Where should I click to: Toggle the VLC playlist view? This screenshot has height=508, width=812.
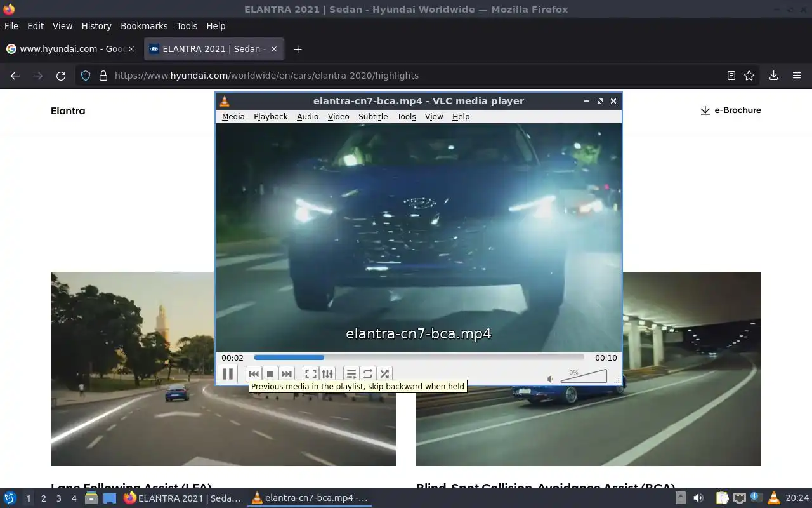tap(351, 374)
